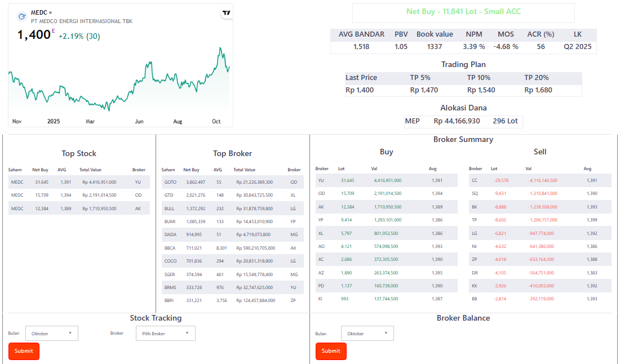The image size is (620, 364).
Task: Click sell broker NI row
Action: (540, 246)
